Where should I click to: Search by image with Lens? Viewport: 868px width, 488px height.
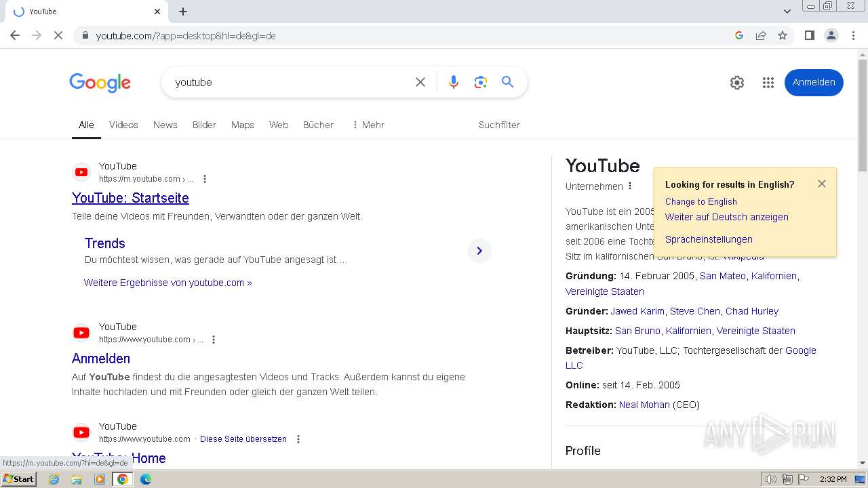[481, 82]
